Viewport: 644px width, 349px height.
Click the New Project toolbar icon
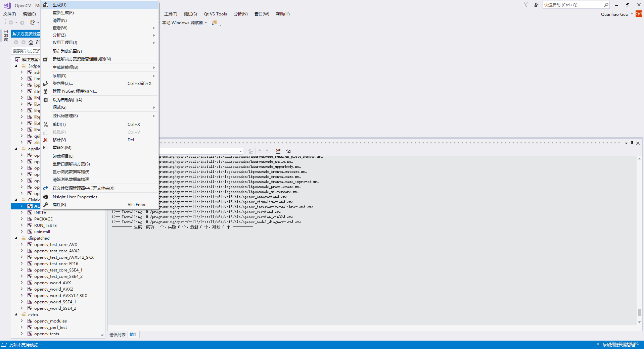tap(33, 23)
